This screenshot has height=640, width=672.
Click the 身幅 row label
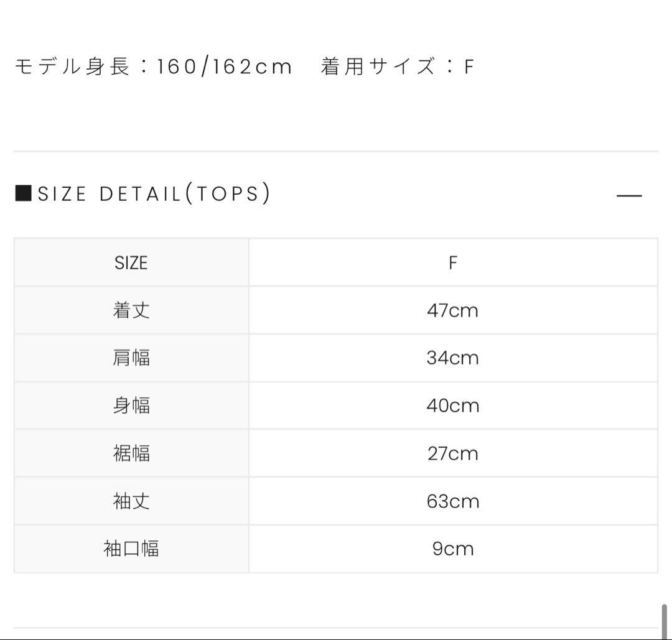click(x=131, y=406)
